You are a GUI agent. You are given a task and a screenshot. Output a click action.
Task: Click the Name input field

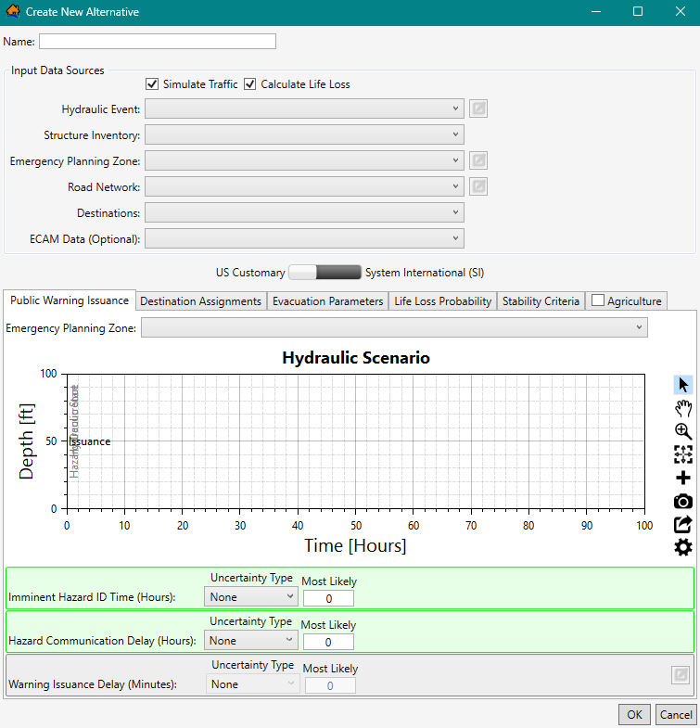(x=158, y=42)
